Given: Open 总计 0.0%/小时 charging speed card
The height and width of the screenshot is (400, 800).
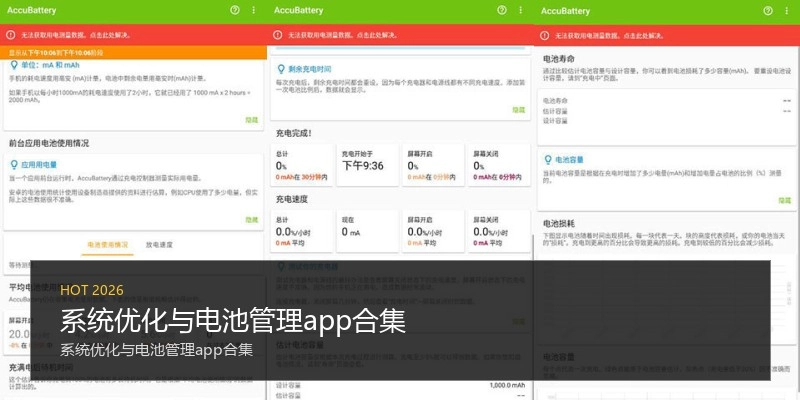Looking at the screenshot, I should tap(302, 231).
